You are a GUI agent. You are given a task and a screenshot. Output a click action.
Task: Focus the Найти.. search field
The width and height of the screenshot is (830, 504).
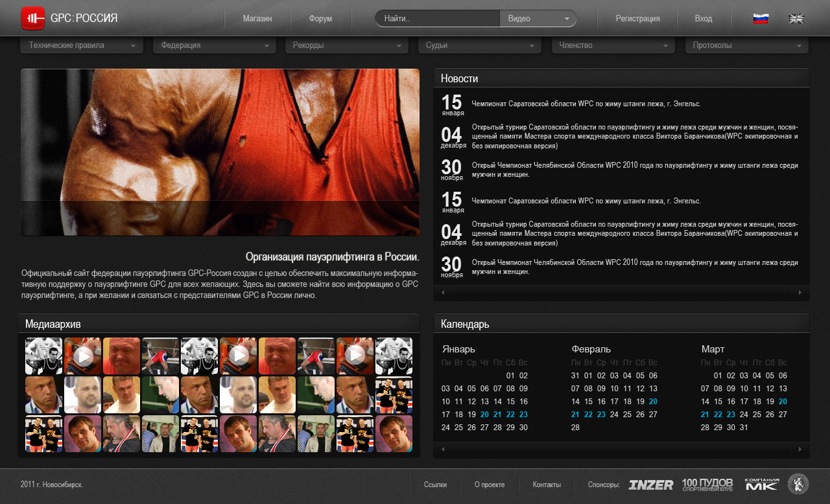[438, 19]
